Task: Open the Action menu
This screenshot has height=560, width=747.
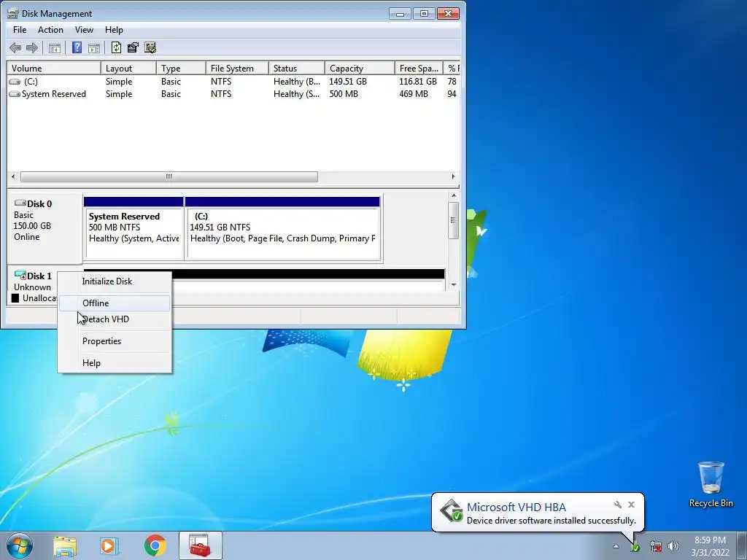Action: (x=50, y=29)
